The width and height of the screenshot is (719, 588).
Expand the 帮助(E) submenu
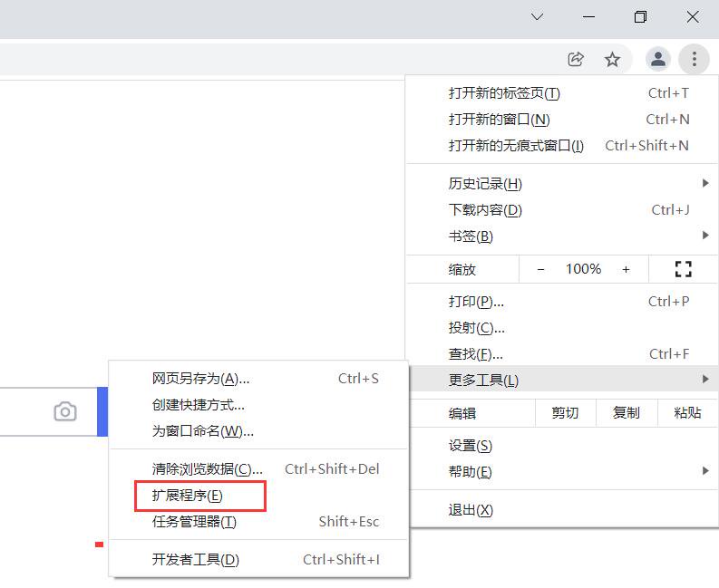pyautogui.click(x=562, y=472)
